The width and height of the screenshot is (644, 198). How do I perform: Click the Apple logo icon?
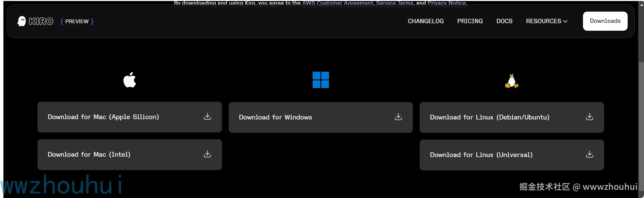pos(130,80)
